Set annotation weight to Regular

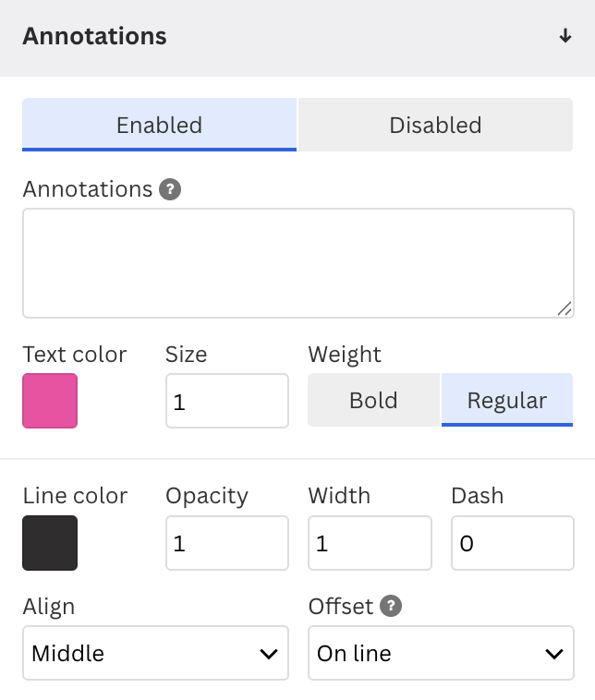pos(507,400)
